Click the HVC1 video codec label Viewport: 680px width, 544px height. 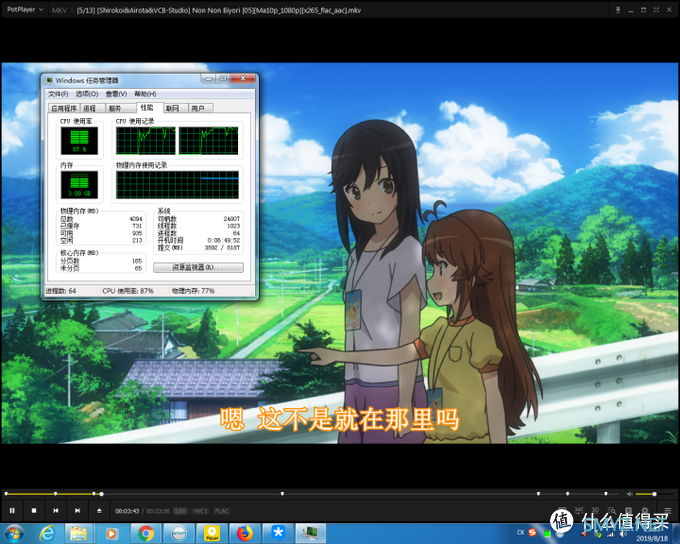coord(200,511)
